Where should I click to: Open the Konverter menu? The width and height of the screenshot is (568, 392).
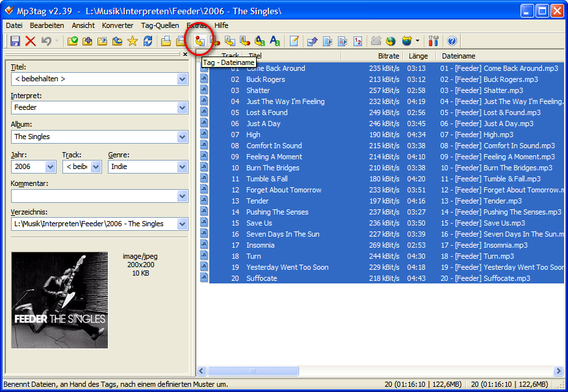[118, 25]
